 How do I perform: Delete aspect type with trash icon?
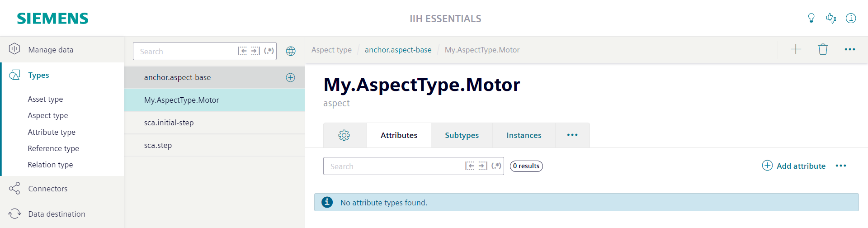tap(823, 49)
